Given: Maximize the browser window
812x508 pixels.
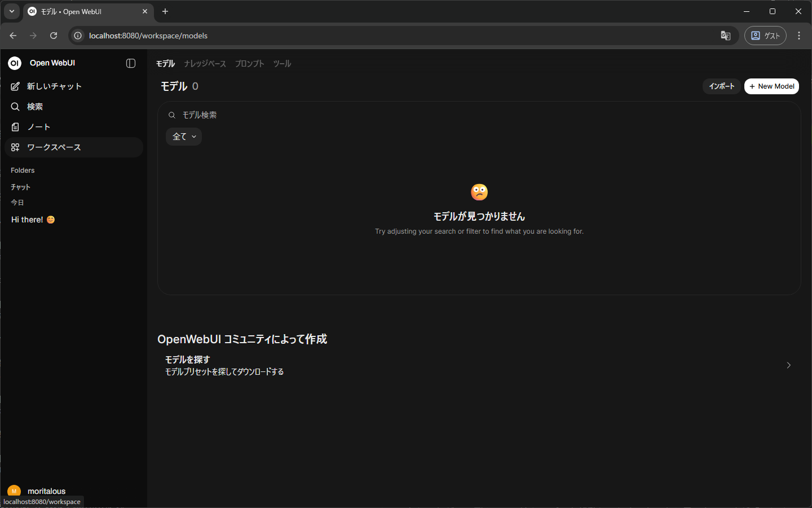Looking at the screenshot, I should 773,11.
